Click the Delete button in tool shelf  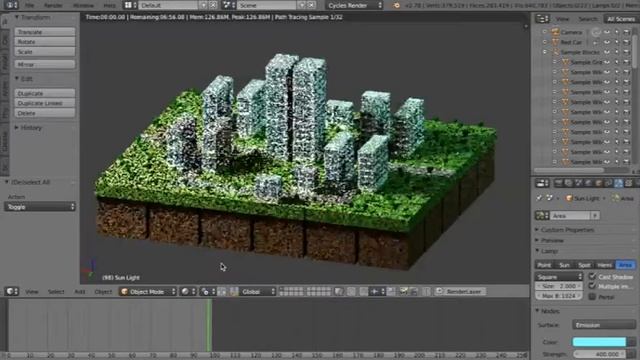[x=45, y=113]
